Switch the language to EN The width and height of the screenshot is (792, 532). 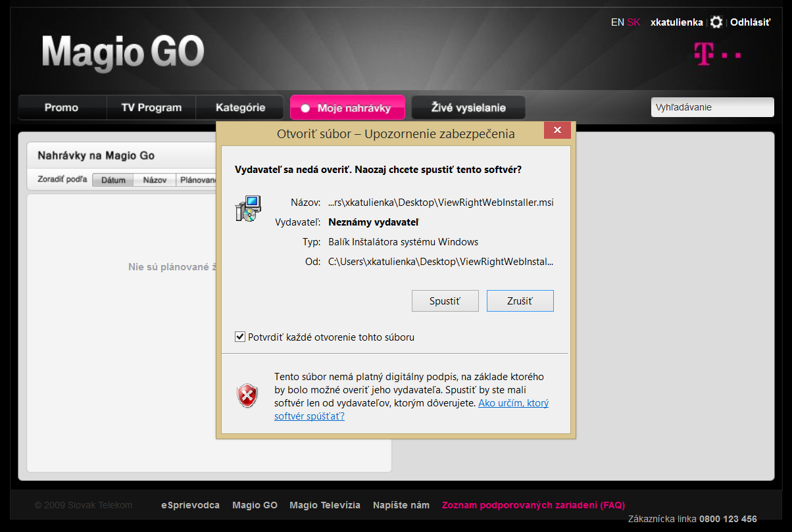617,22
